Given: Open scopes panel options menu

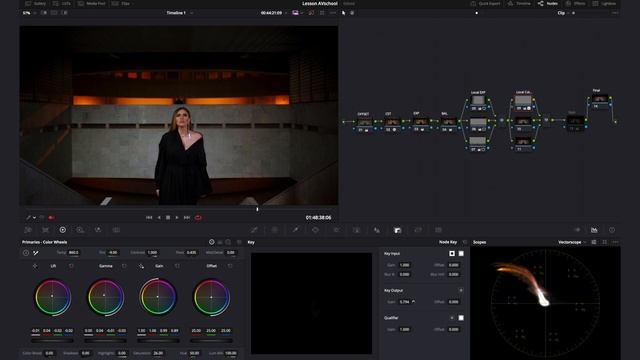Looking at the screenshot, I should (615, 242).
